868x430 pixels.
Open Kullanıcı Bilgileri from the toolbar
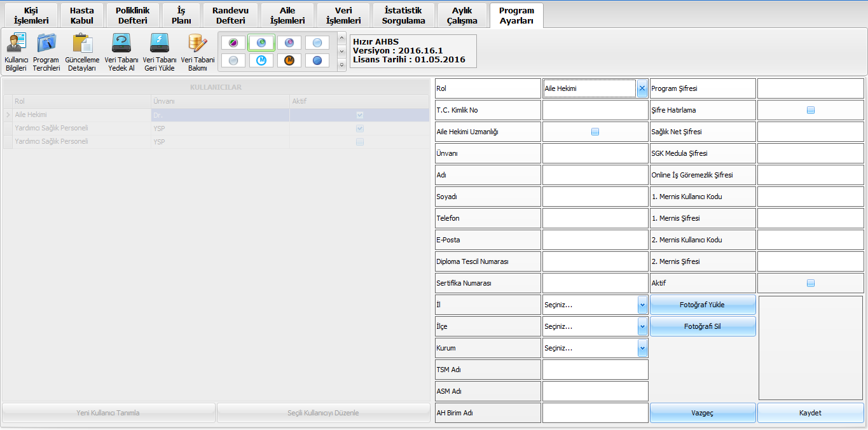(15, 52)
